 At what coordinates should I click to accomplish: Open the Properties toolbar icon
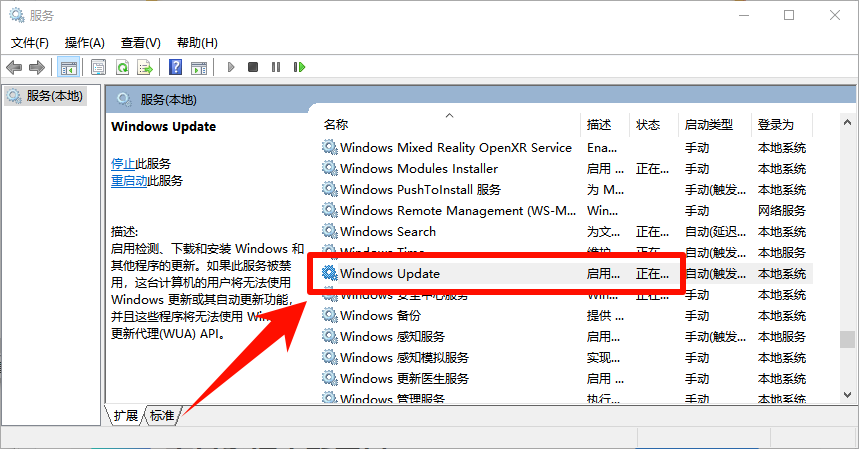pos(98,67)
